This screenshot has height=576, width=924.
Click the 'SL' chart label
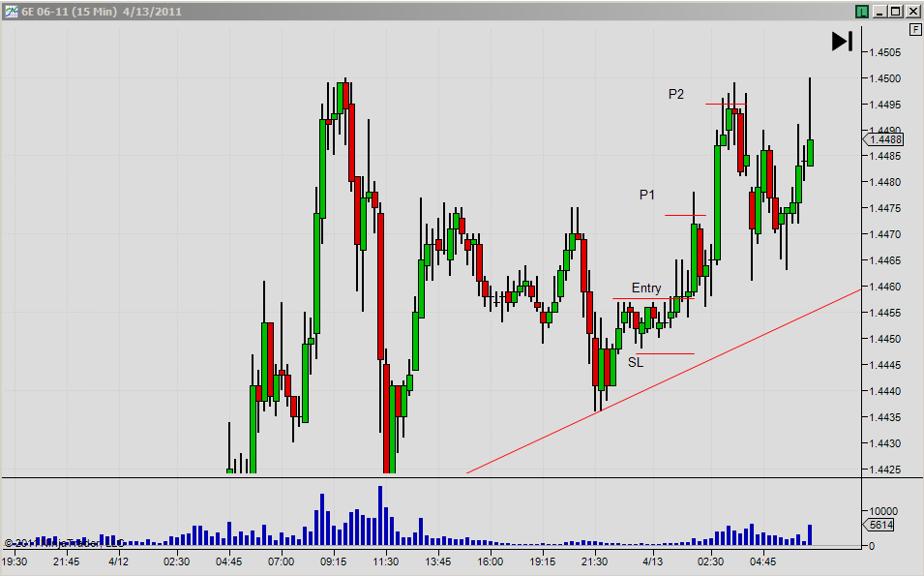636,363
